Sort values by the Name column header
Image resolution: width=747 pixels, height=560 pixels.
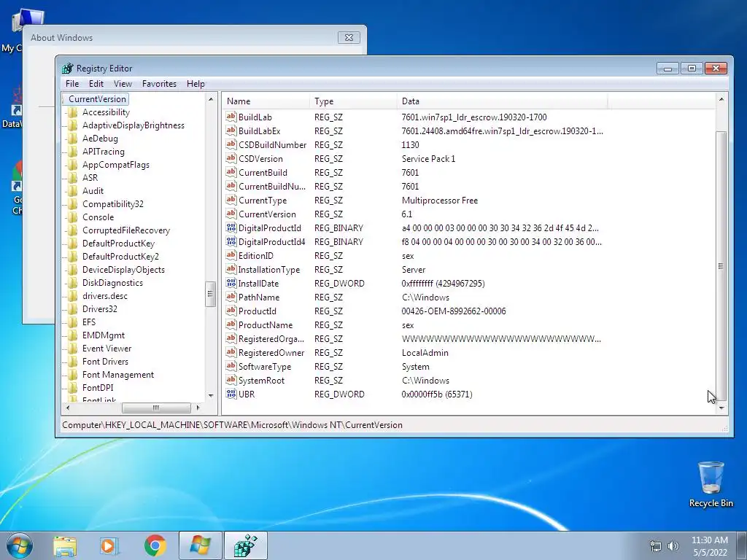tap(266, 101)
